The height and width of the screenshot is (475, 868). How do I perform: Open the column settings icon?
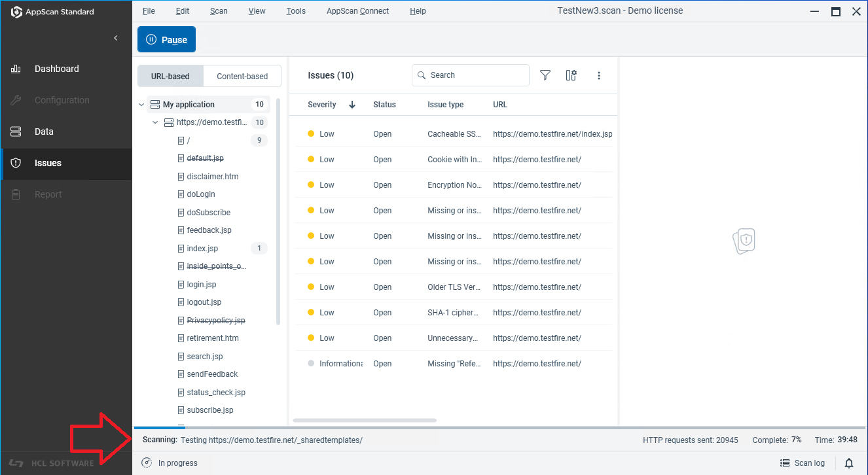(571, 75)
